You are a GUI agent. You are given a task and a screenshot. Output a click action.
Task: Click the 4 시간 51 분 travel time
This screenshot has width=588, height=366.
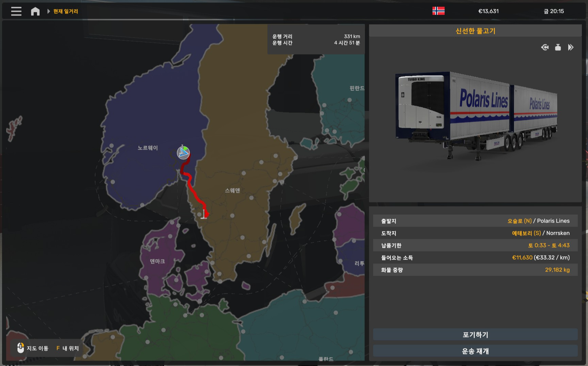347,43
